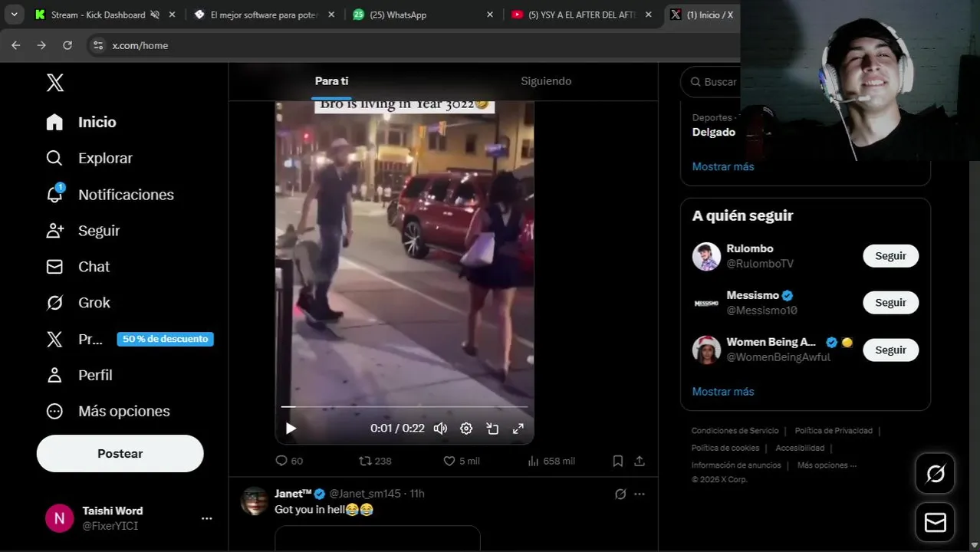This screenshot has height=552, width=980.
Task: Go to Inicio in the sidebar
Action: (x=81, y=122)
